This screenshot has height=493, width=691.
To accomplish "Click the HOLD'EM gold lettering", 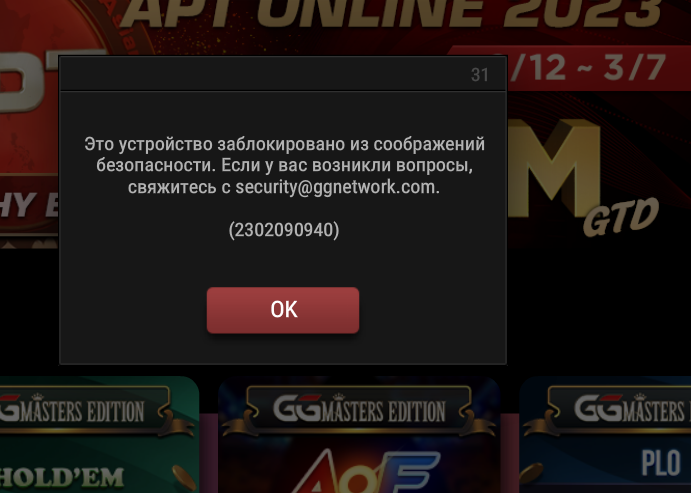I will [62, 478].
